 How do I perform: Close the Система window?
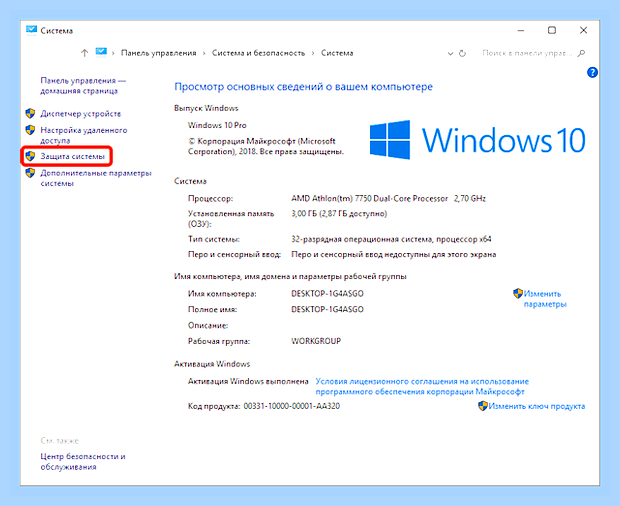click(583, 30)
